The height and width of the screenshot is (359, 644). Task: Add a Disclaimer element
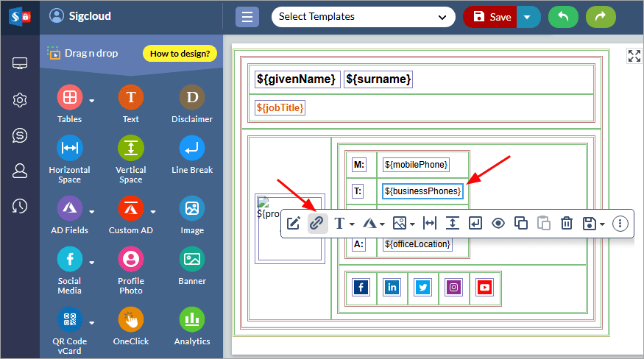coord(192,97)
